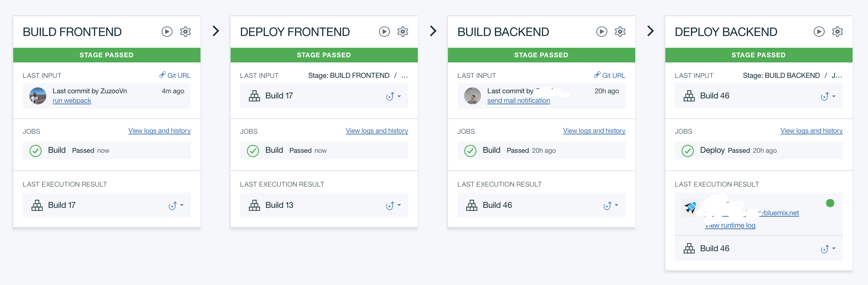Run the DEPLOY FRONTEND stage
Screen dimensions: 868x285
tap(384, 32)
